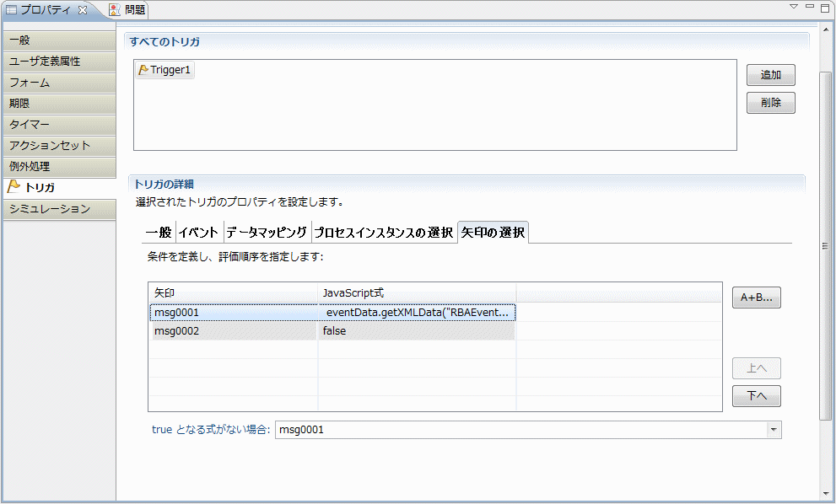836x504 pixels.
Task: Open the true となる式がない場合 dropdown
Action: click(773, 430)
